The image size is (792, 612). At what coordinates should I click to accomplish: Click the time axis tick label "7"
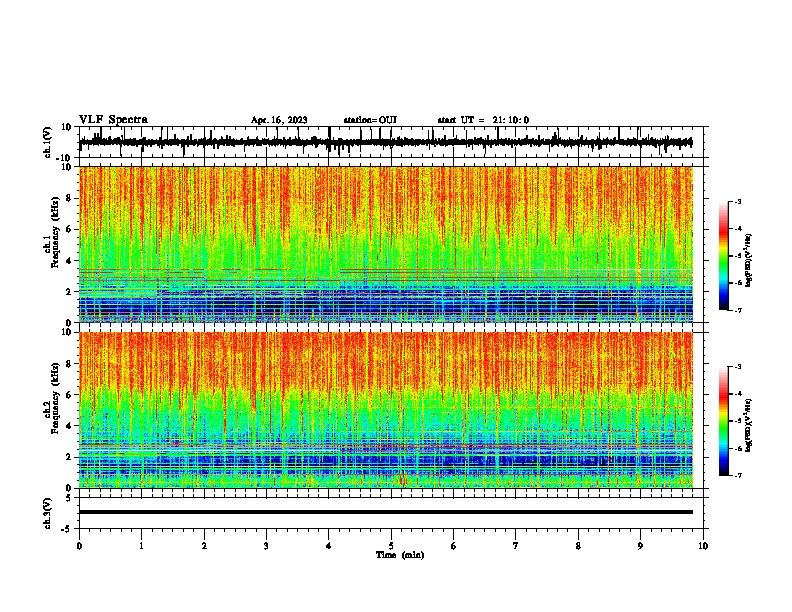[516, 546]
